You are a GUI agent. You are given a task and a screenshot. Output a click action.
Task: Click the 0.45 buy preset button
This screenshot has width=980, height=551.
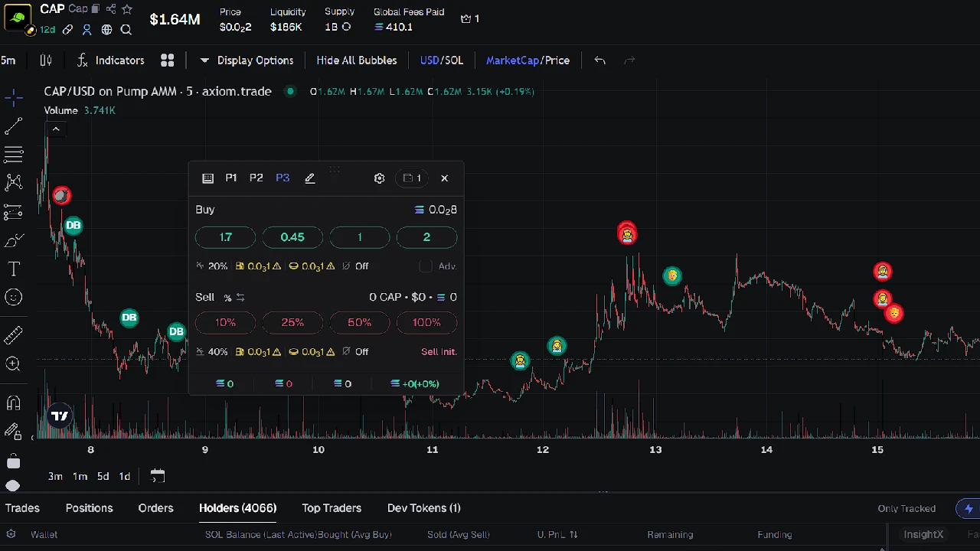(x=292, y=237)
